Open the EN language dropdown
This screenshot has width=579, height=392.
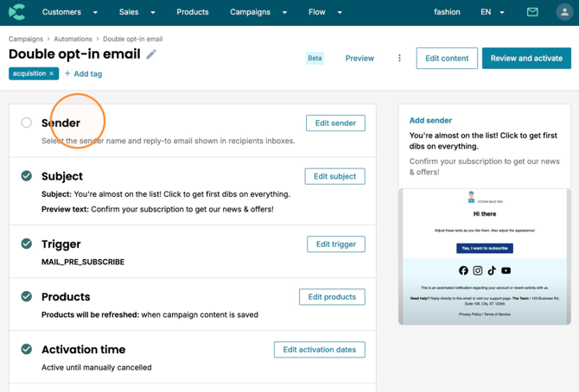pos(493,12)
